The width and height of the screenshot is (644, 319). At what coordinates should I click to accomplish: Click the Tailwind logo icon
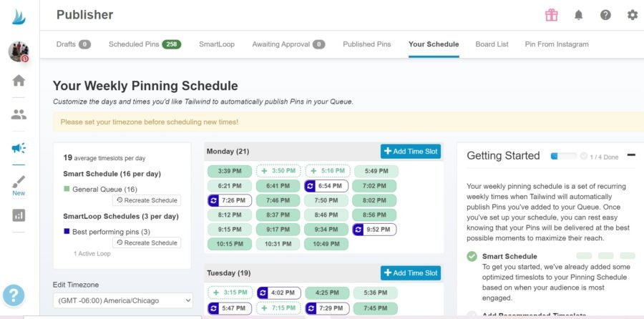[x=19, y=15]
